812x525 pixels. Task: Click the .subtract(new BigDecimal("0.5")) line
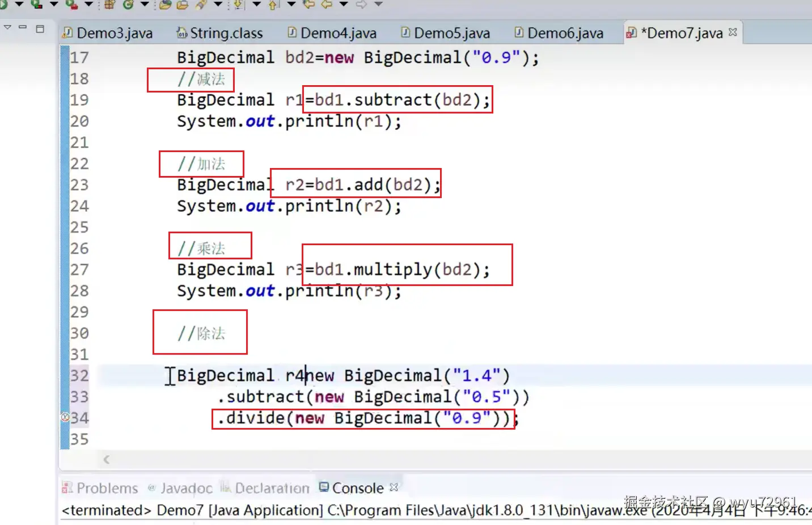pyautogui.click(x=373, y=397)
